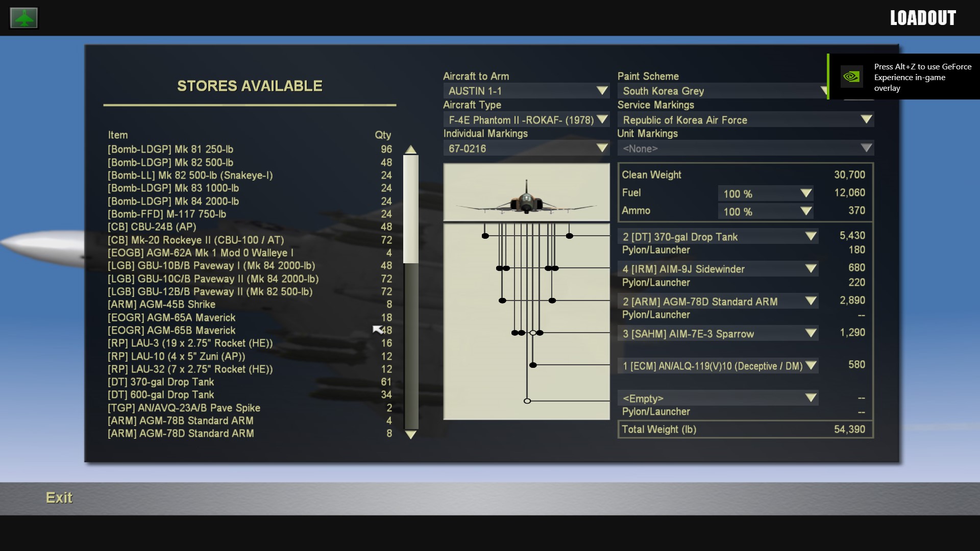
Task: Click the Qty column header
Action: click(x=383, y=135)
